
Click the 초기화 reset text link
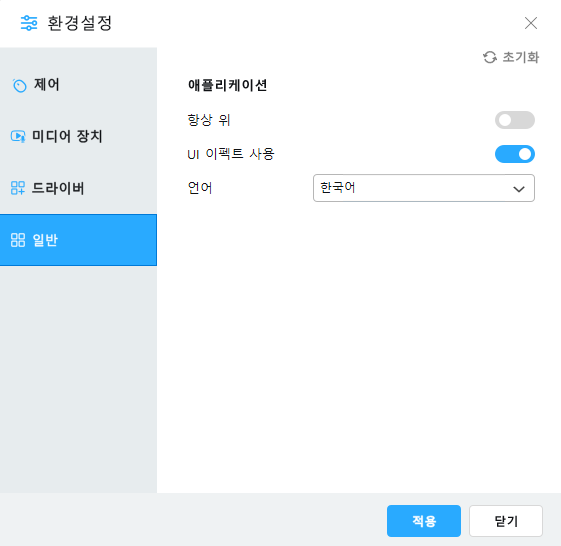click(521, 57)
